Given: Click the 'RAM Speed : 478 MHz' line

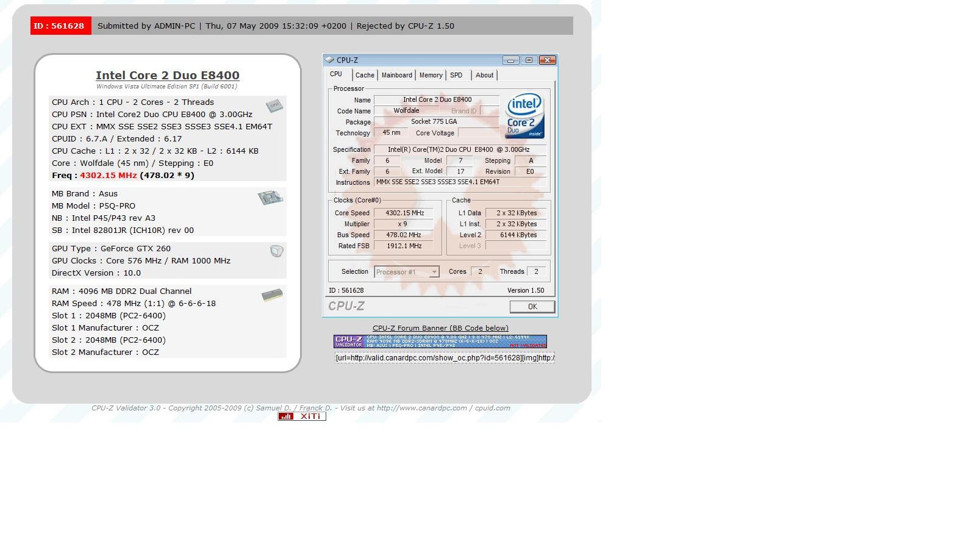Looking at the screenshot, I should [x=134, y=303].
